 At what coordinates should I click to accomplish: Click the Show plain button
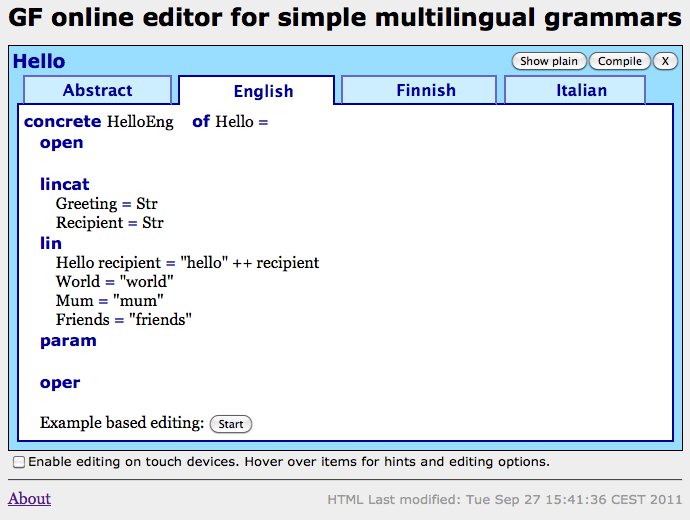549,61
